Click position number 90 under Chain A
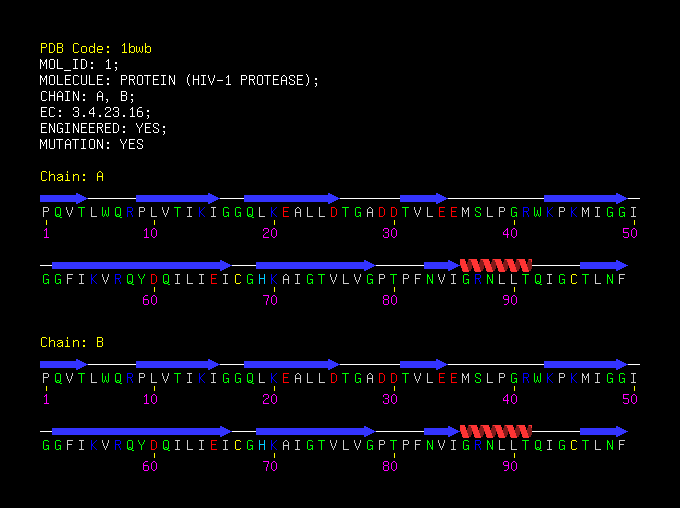 [510, 300]
